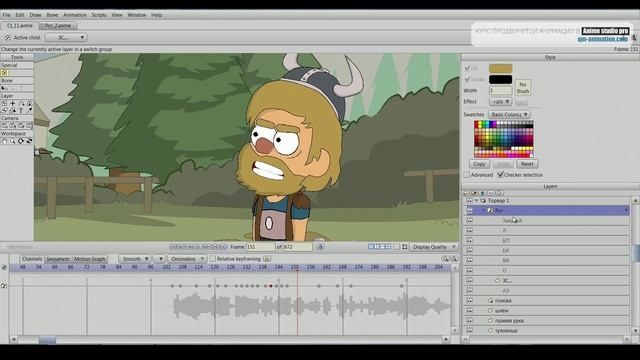
Task: Select the fourth Camera tool
Action: [29, 126]
